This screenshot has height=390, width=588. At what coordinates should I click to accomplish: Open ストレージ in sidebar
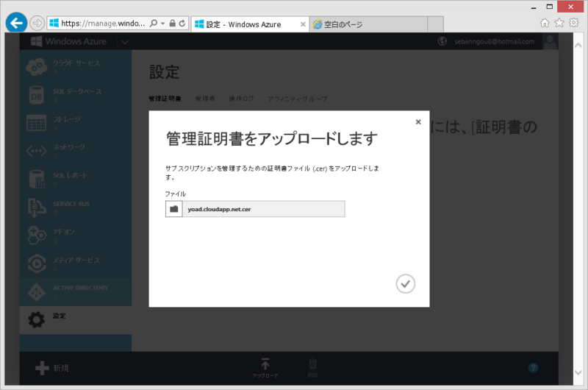(76, 123)
